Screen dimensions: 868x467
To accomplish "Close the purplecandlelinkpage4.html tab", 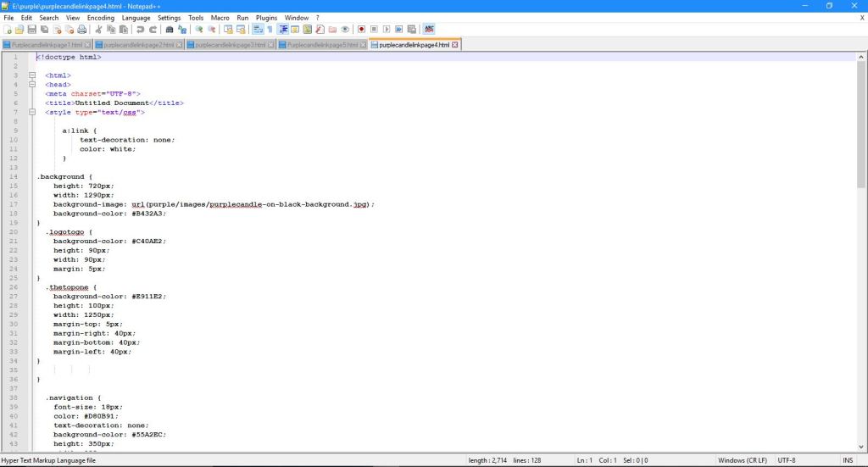I will pyautogui.click(x=455, y=45).
